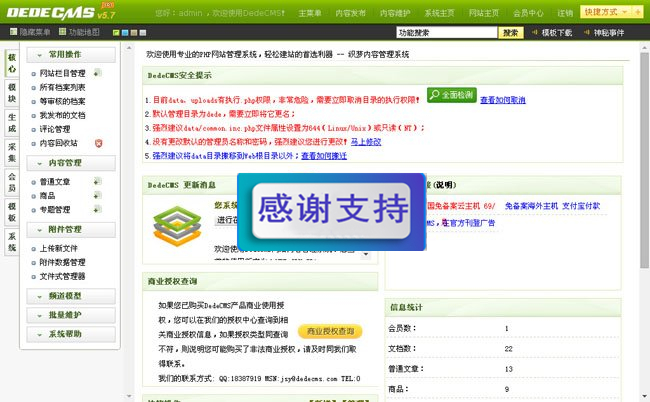This screenshot has width=650, height=402.
Task: Click 注销 to log out
Action: pyautogui.click(x=565, y=13)
